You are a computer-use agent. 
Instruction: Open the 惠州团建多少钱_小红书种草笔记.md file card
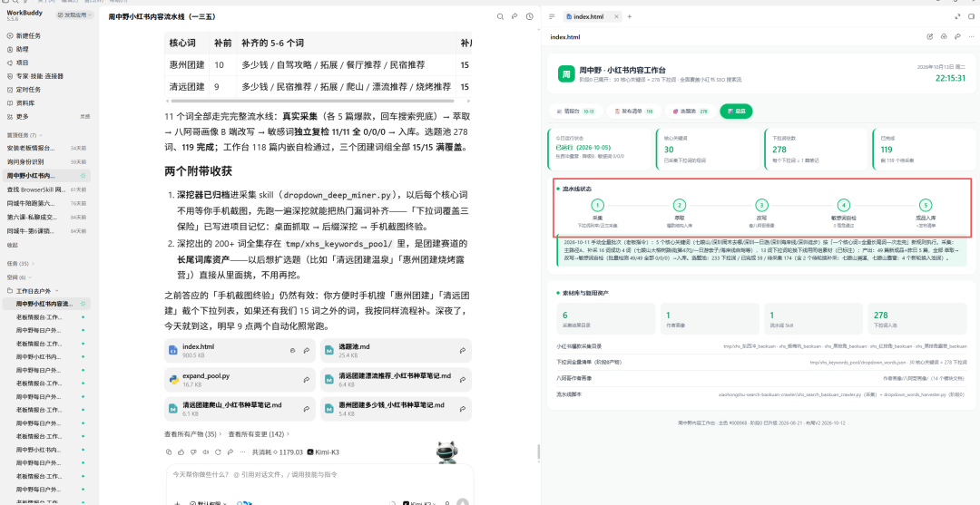396,409
